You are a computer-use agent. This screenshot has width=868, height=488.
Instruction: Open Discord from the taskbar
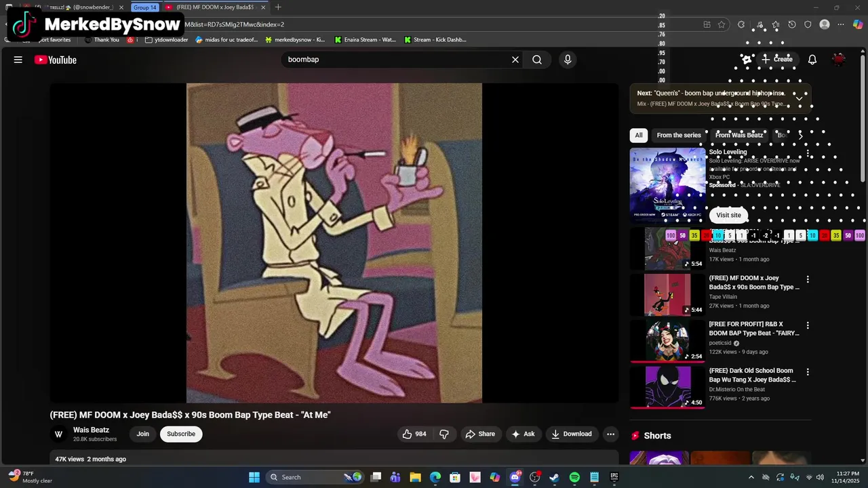coord(515,477)
